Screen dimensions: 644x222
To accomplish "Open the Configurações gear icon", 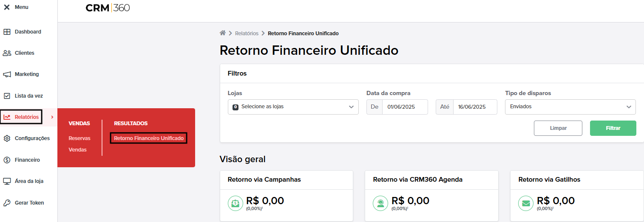I will [7, 138].
